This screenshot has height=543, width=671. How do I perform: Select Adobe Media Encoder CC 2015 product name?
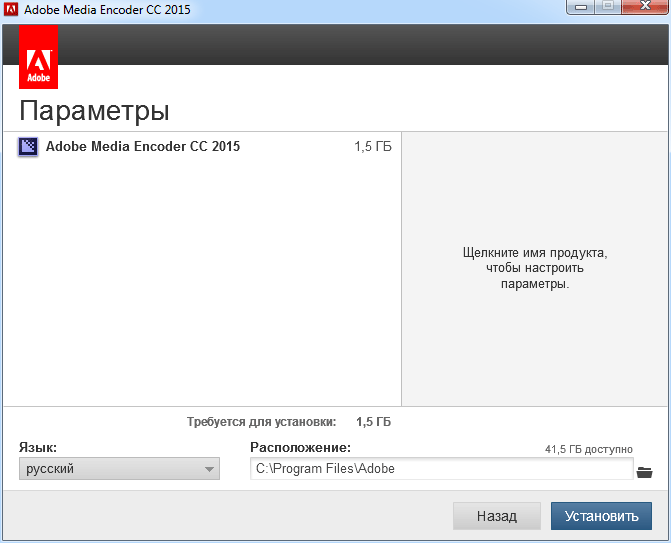click(143, 146)
